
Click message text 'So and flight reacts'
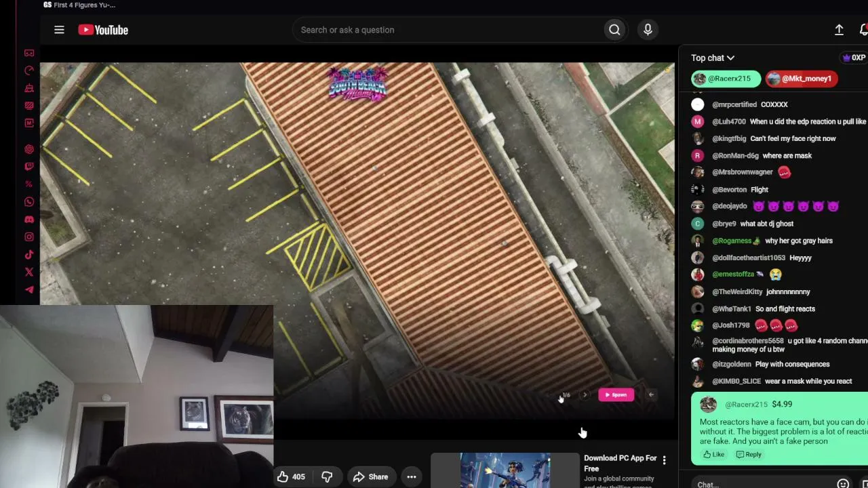coord(785,309)
